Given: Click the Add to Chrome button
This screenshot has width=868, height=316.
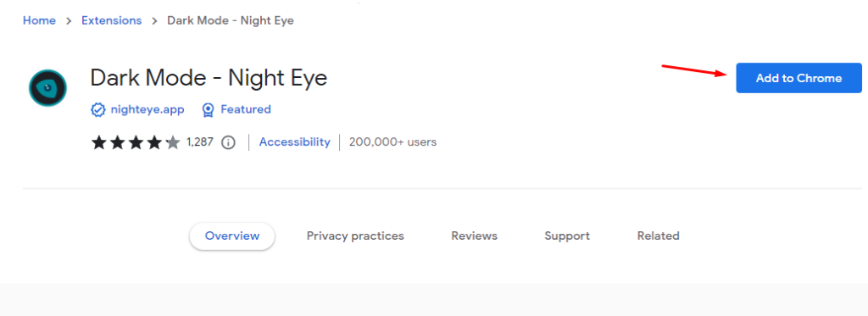Looking at the screenshot, I should (x=798, y=78).
